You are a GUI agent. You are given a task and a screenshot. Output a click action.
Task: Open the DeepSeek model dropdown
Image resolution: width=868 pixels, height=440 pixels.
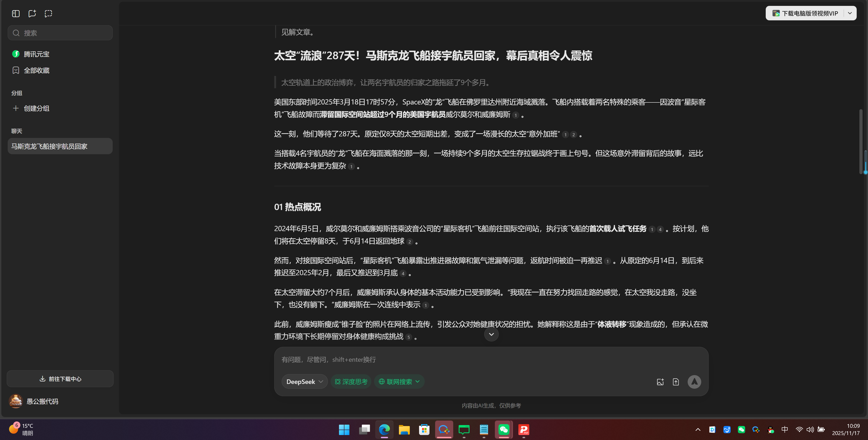click(304, 381)
